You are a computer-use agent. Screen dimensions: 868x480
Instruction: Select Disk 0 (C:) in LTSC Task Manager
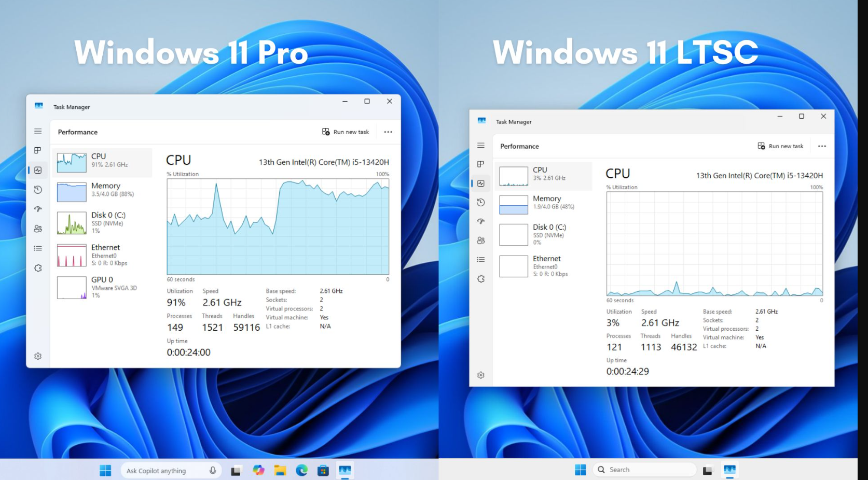[x=543, y=234]
